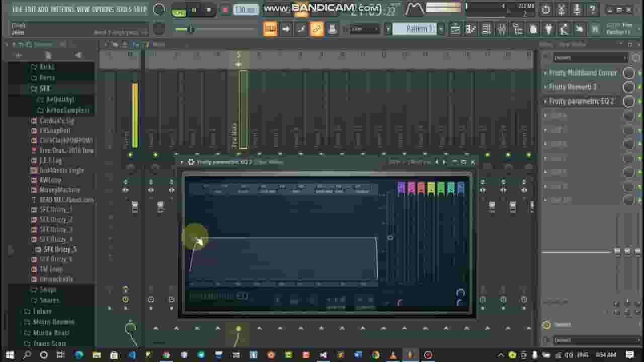
Task: Open the Murda Beatz folder
Action: pyautogui.click(x=51, y=333)
